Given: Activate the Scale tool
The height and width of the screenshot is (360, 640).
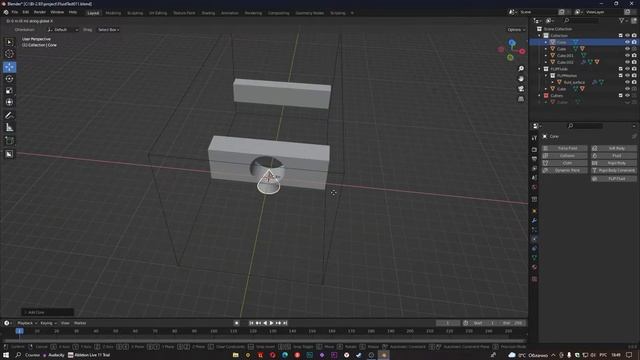Looking at the screenshot, I should tap(9, 90).
